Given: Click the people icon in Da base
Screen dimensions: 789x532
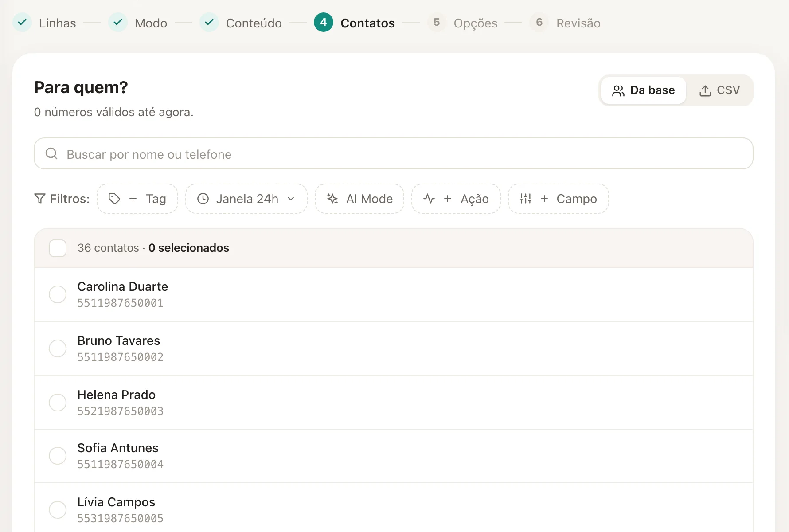Looking at the screenshot, I should 618,90.
